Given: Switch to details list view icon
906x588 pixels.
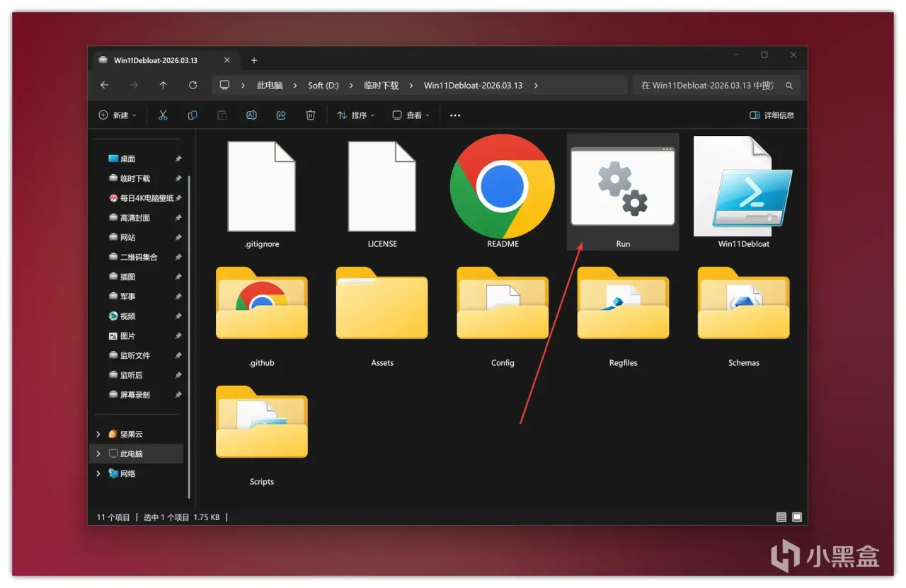Looking at the screenshot, I should tap(781, 517).
